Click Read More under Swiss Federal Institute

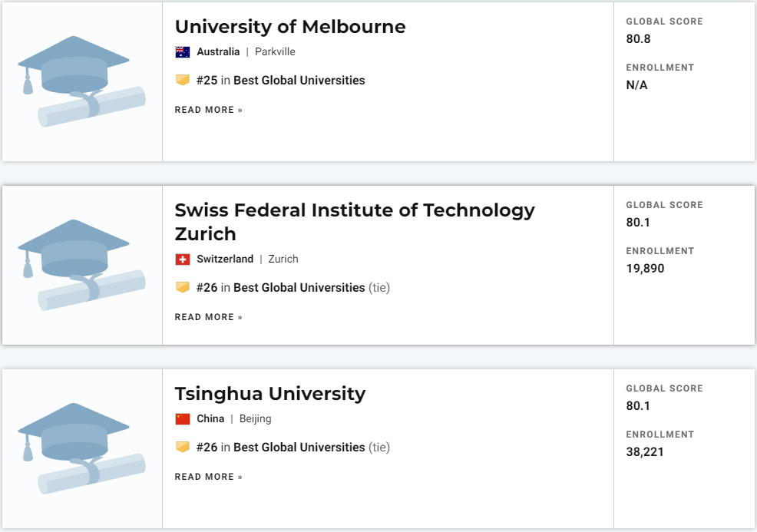pos(208,317)
